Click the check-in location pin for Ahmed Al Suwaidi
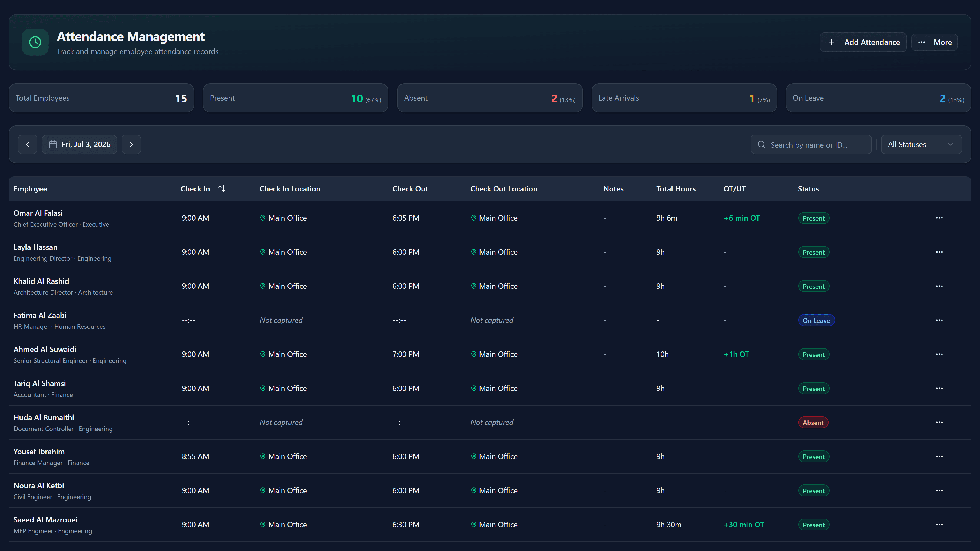 [x=263, y=354]
